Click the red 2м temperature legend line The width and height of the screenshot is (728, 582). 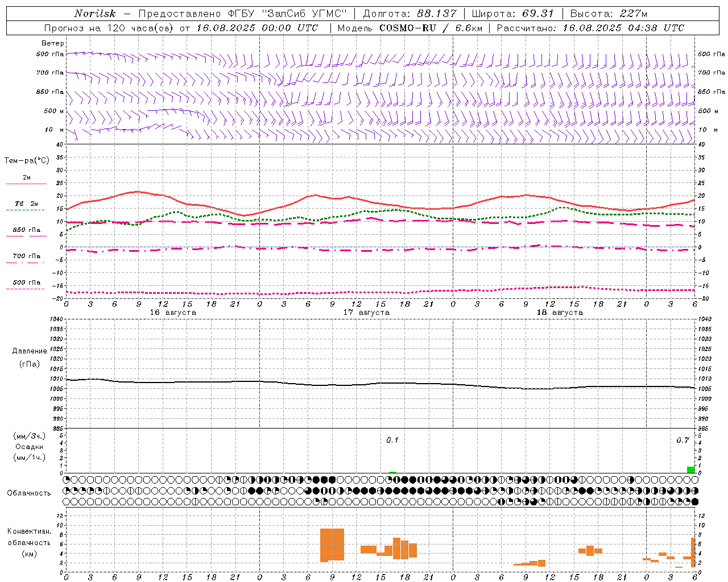26,184
